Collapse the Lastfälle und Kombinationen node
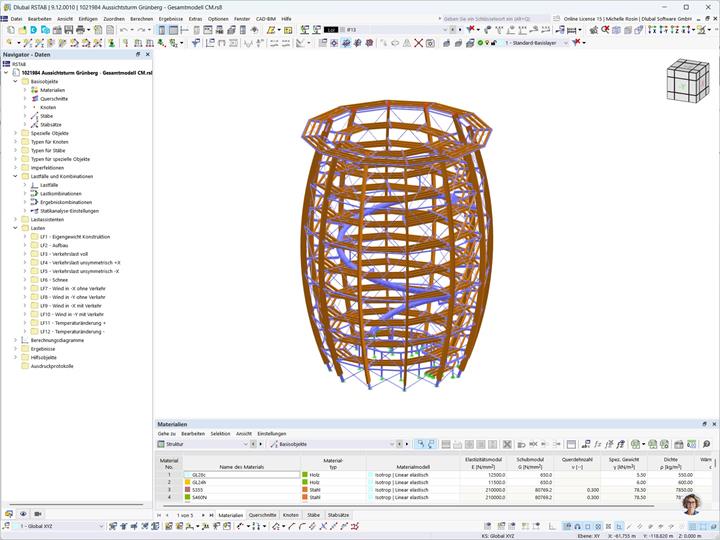Image resolution: width=720 pixels, height=540 pixels. pos(15,176)
